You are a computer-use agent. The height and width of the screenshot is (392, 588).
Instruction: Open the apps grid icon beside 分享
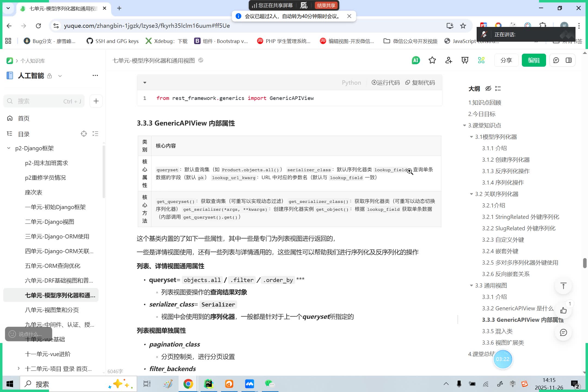(x=481, y=60)
